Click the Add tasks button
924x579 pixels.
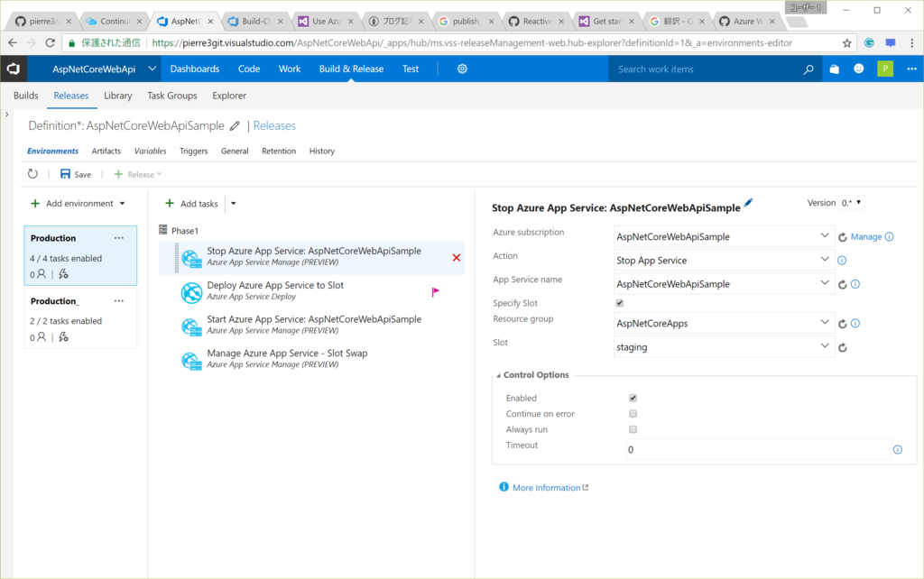[x=191, y=204]
